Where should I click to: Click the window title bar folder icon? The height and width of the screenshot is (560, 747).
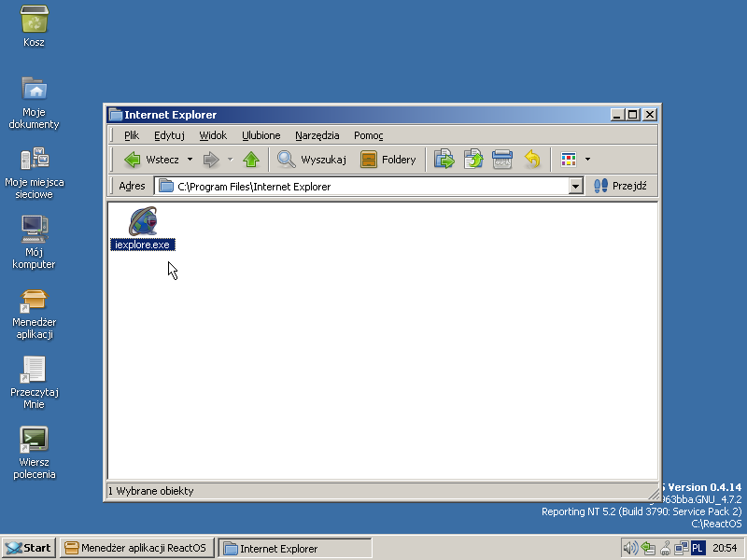pos(116,115)
